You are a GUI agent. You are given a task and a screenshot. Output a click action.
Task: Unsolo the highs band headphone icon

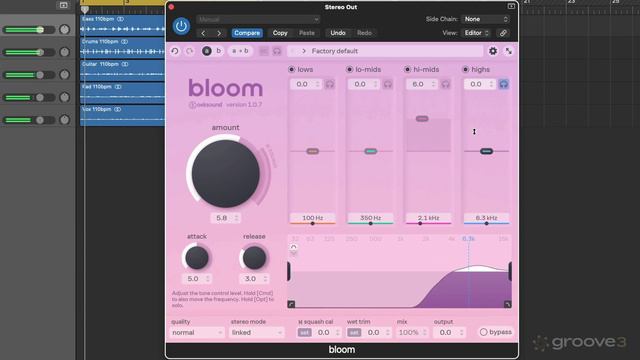point(503,84)
